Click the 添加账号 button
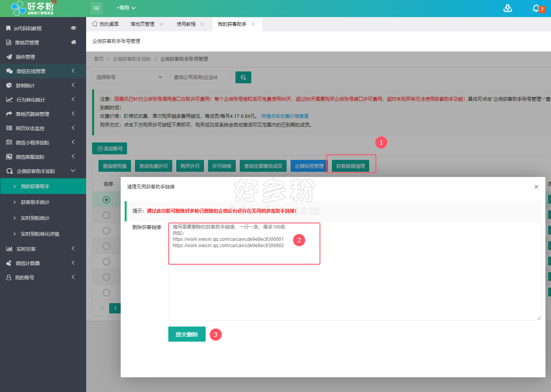Screen dimensions: 551x392 pos(110,148)
